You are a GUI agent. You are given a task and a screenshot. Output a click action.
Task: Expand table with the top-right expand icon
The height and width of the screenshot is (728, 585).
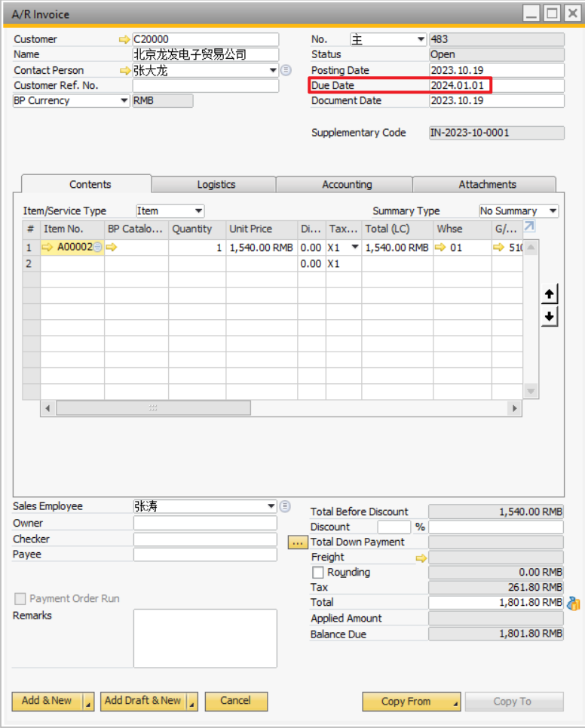pos(529,226)
